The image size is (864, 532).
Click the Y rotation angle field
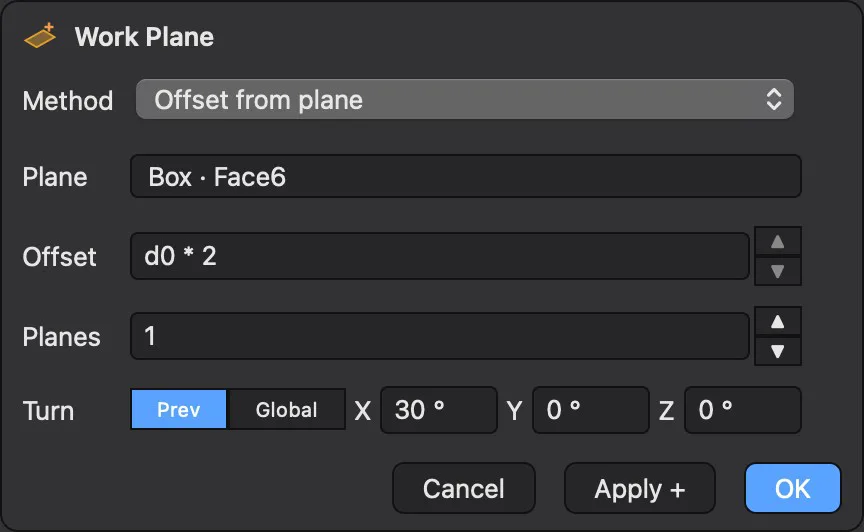[x=591, y=410]
